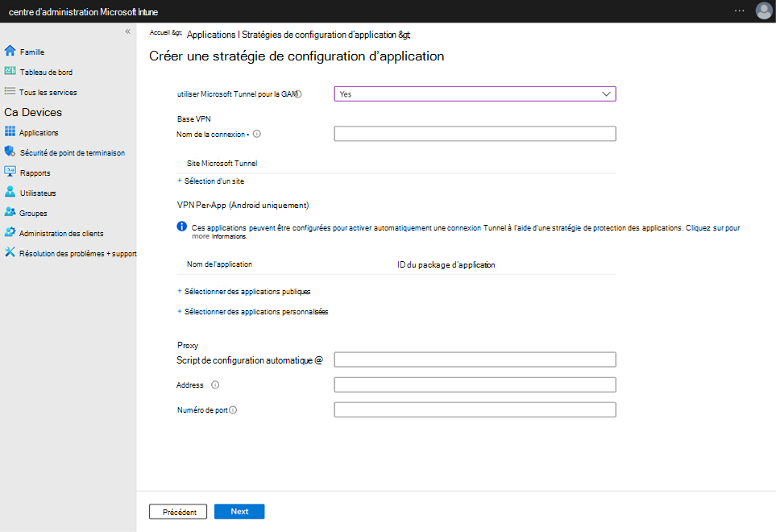Screen dimensions: 776x532
Task: Click the Tableau de bord icon
Action: (x=10, y=71)
